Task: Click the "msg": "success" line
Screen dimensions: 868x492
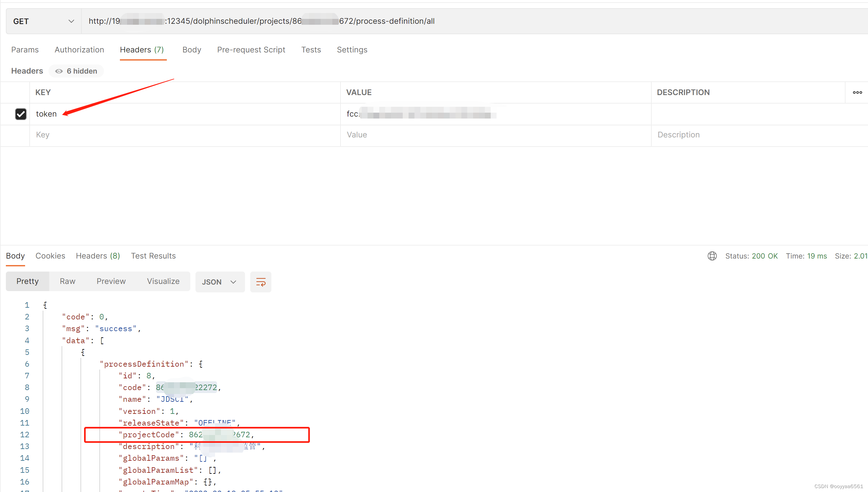Action: click(x=101, y=329)
